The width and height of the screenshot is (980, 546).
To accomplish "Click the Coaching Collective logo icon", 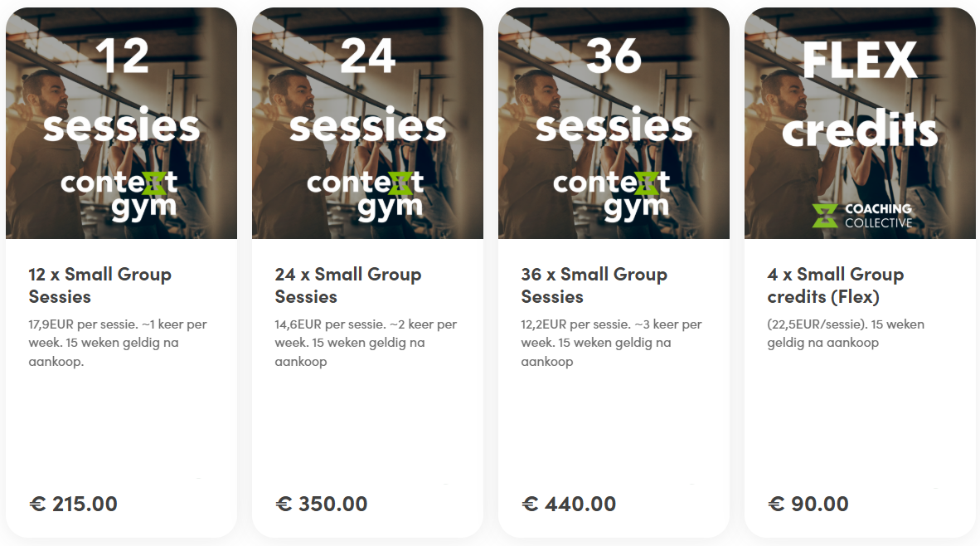I will (x=825, y=216).
